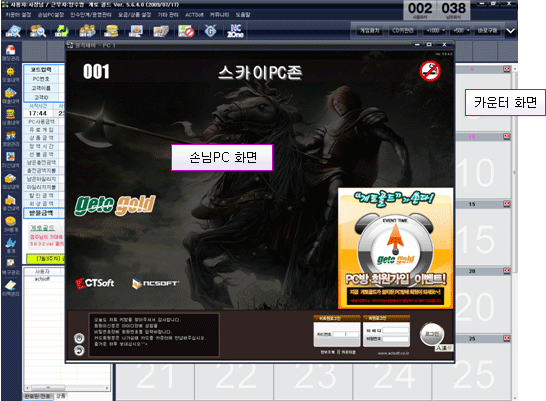
Task: Open the +500 dropdown
Action: point(461,31)
